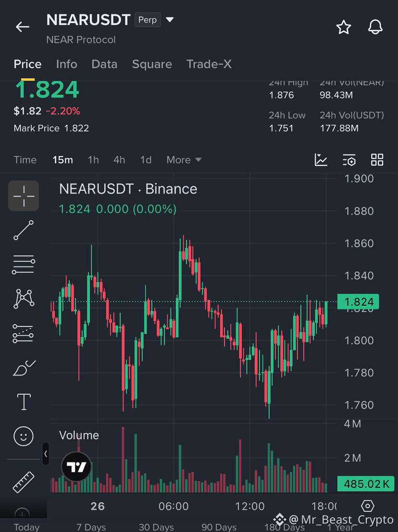
Task: Select the 30 Days range
Action: (x=156, y=527)
